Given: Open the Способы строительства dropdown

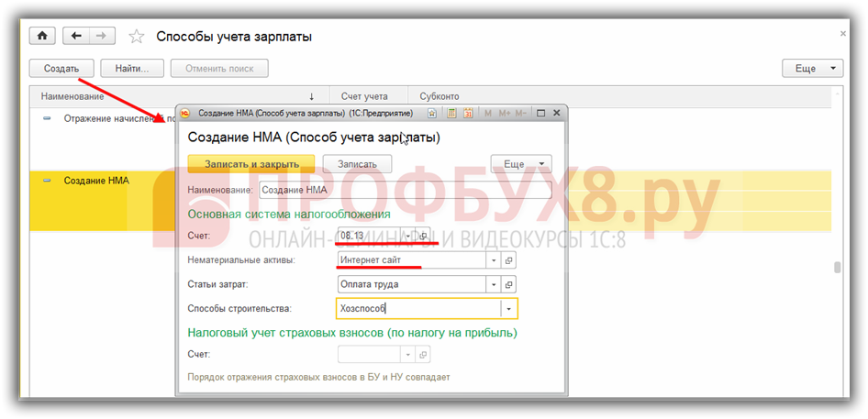Looking at the screenshot, I should coord(508,309).
